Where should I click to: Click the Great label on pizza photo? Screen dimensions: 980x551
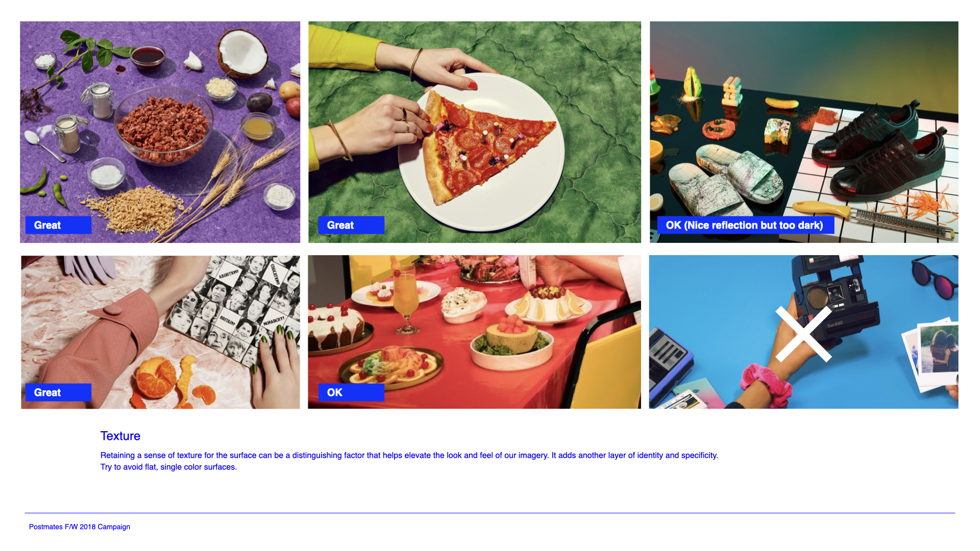pyautogui.click(x=351, y=225)
